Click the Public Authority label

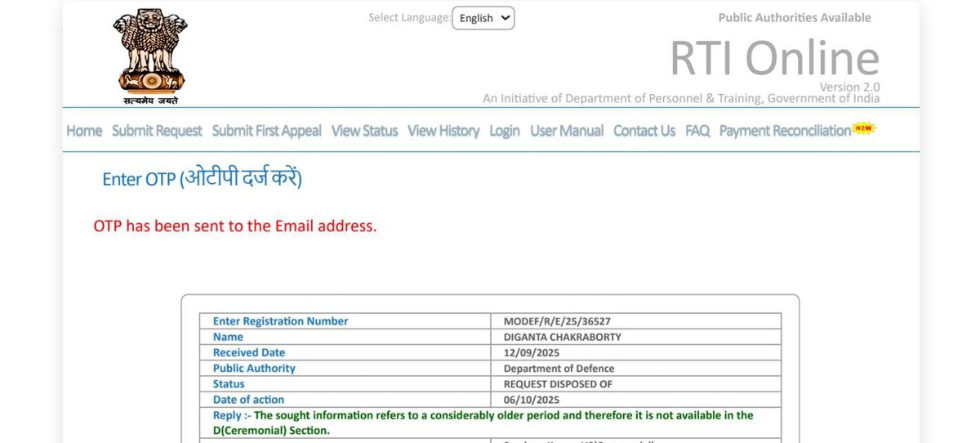click(x=254, y=368)
